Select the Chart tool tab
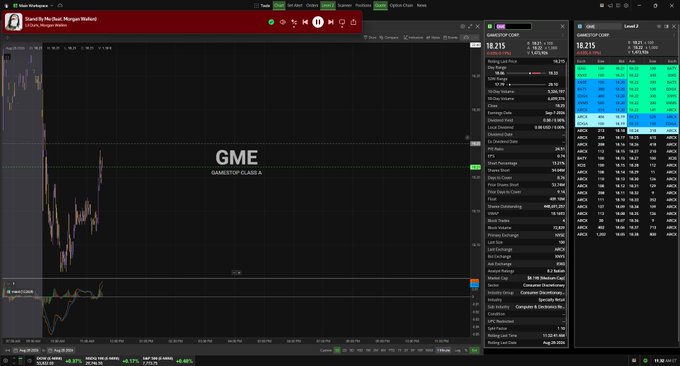 coord(279,6)
